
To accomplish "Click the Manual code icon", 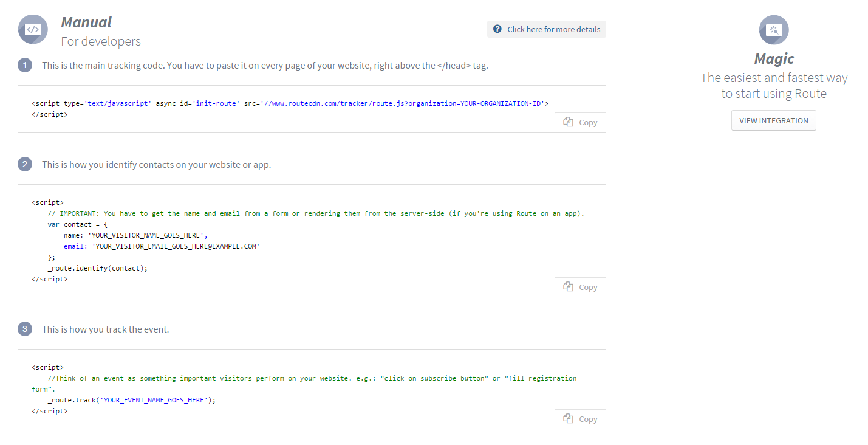I will (33, 29).
